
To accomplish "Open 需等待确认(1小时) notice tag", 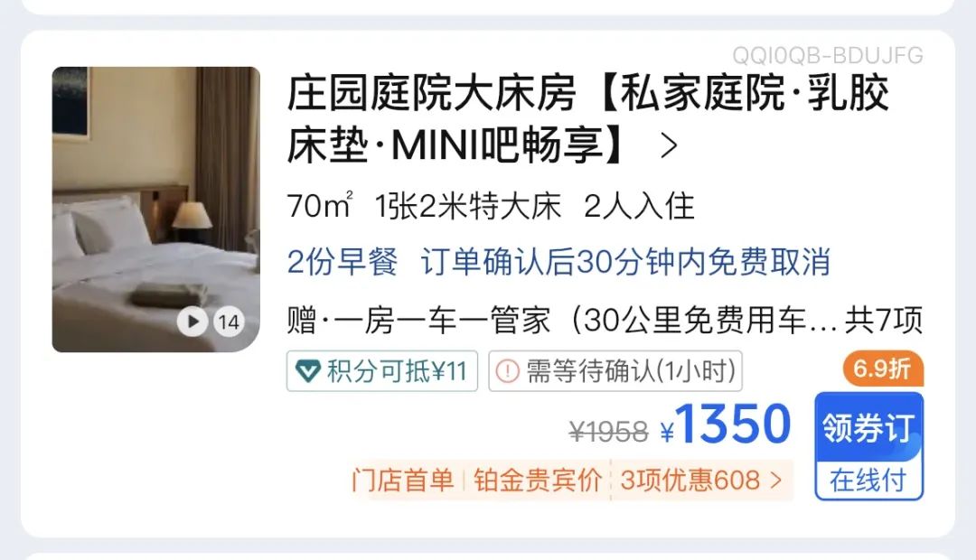I will click(615, 371).
